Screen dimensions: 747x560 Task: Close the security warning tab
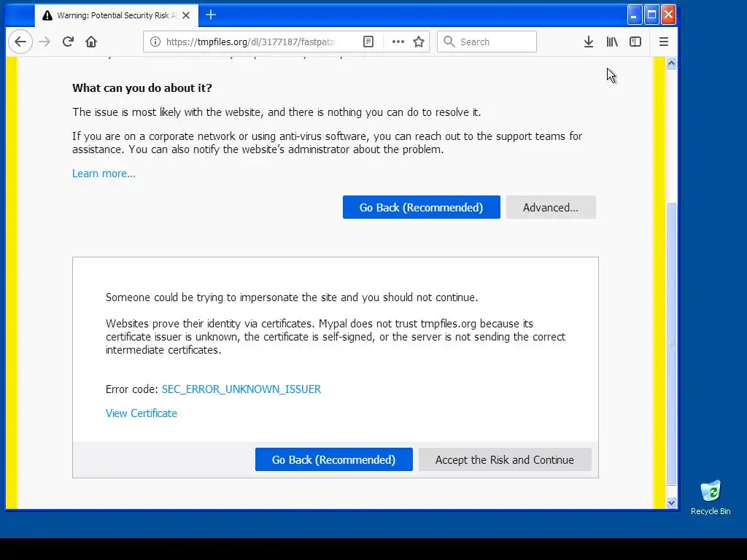(186, 15)
